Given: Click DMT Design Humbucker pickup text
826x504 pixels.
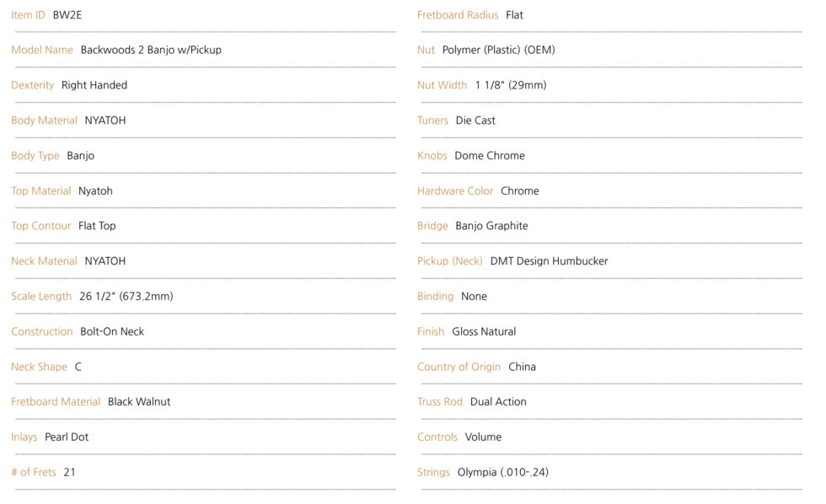Looking at the screenshot, I should click(x=549, y=261).
